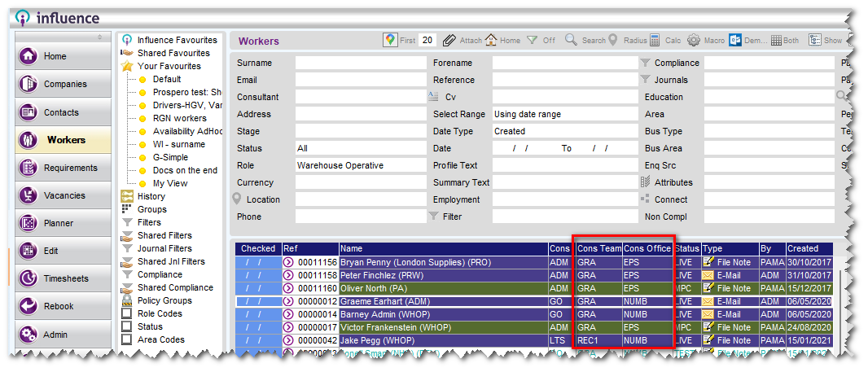Tick the Area Codes box in sidebar
The width and height of the screenshot is (868, 372).
[x=126, y=339]
